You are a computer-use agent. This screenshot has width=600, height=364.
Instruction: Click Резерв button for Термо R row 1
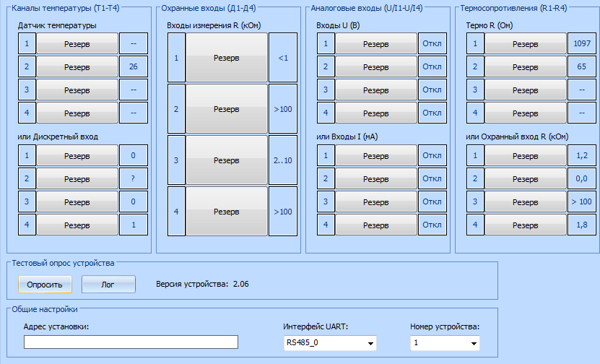point(526,43)
